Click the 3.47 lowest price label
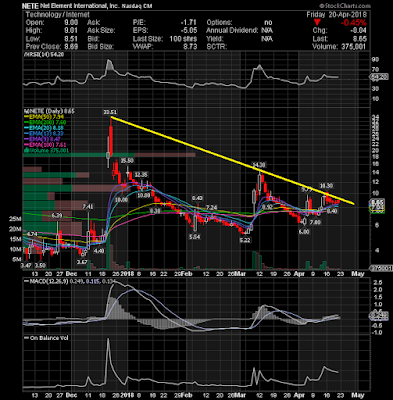 coord(26,265)
